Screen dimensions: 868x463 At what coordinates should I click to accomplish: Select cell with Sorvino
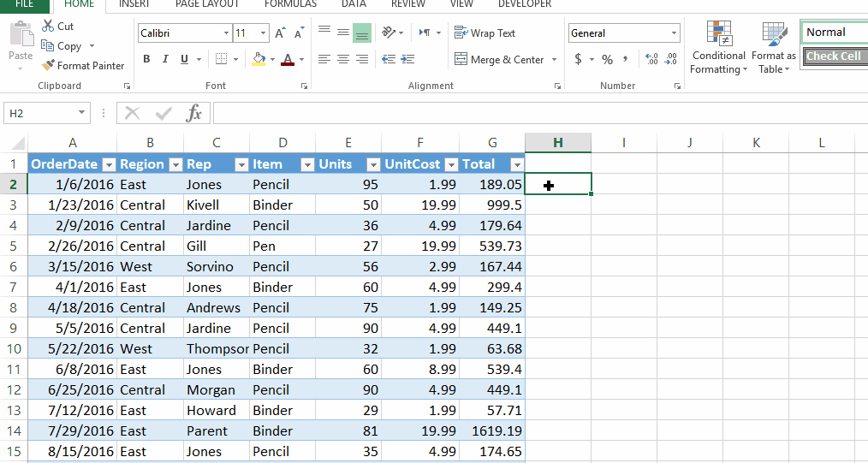click(217, 267)
